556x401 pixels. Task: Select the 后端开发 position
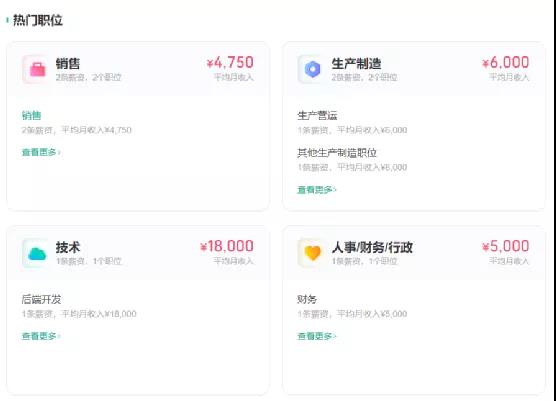(x=41, y=299)
